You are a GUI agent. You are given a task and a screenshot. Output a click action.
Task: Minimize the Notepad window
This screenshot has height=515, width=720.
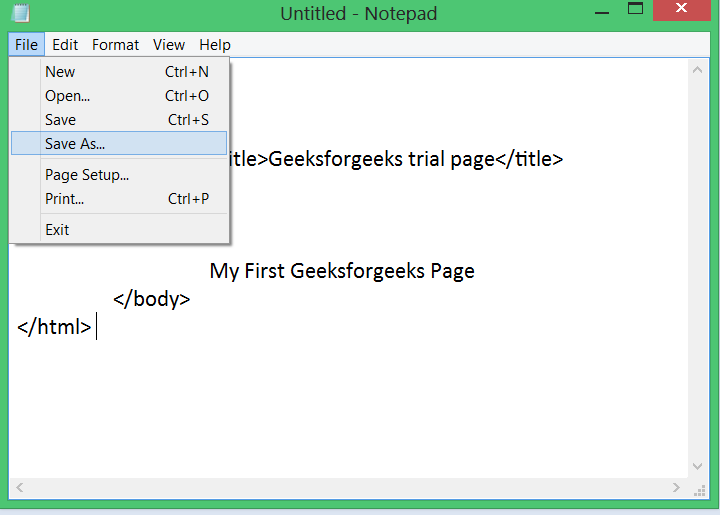coord(602,12)
